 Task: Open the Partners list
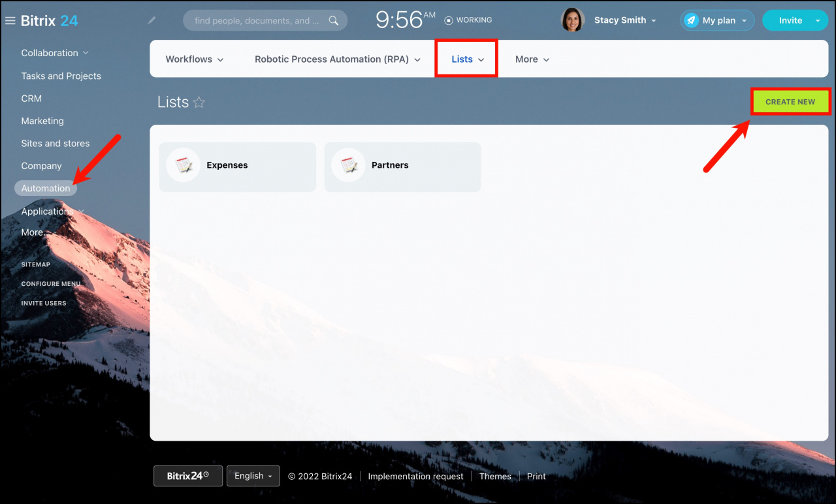(403, 167)
